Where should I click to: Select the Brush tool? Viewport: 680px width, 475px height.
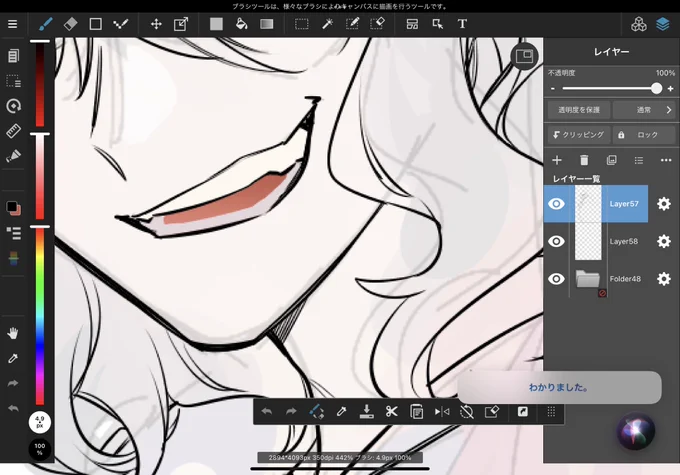click(46, 24)
